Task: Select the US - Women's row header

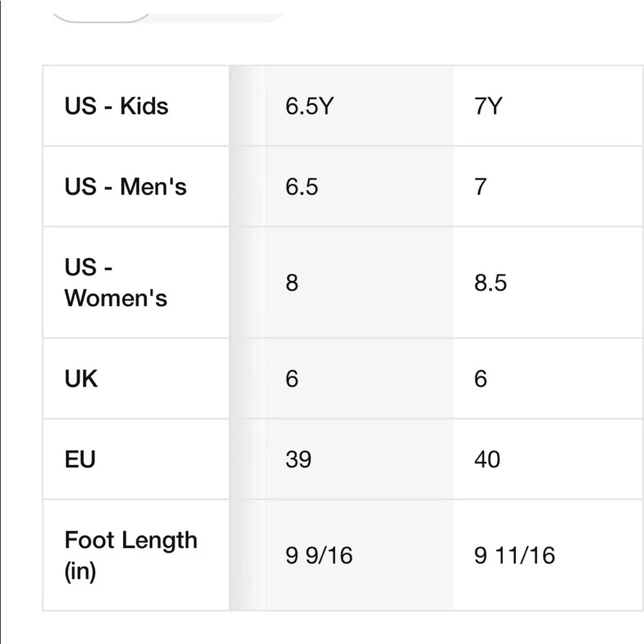Action: [136, 282]
